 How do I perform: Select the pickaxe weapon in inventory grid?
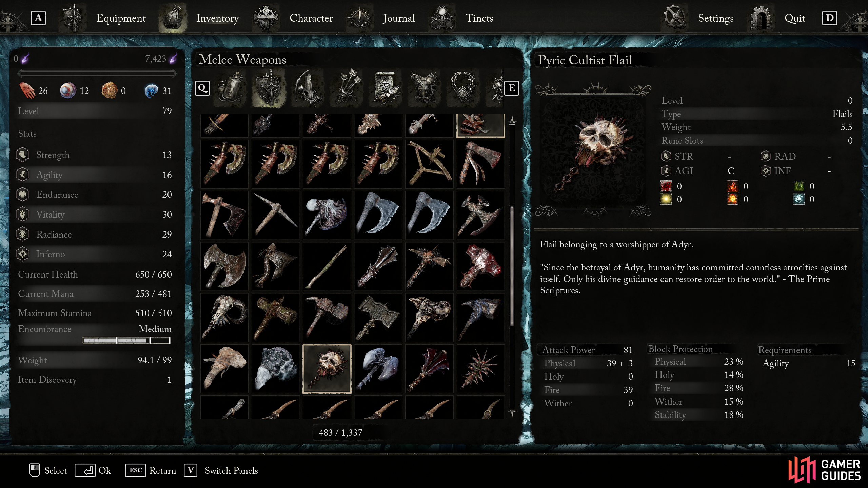(276, 215)
